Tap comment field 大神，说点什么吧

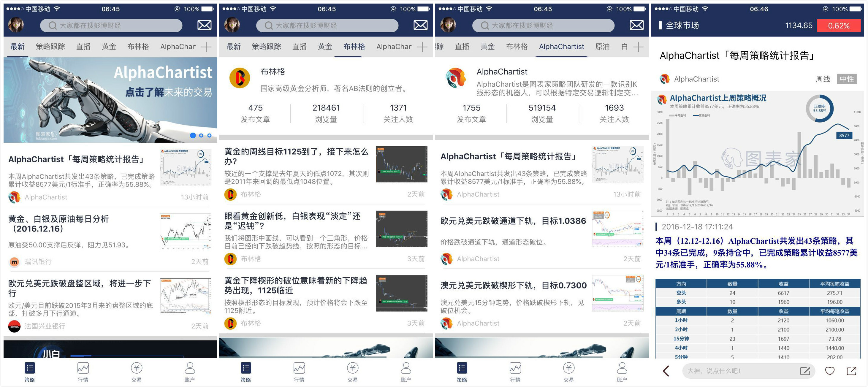point(748,371)
